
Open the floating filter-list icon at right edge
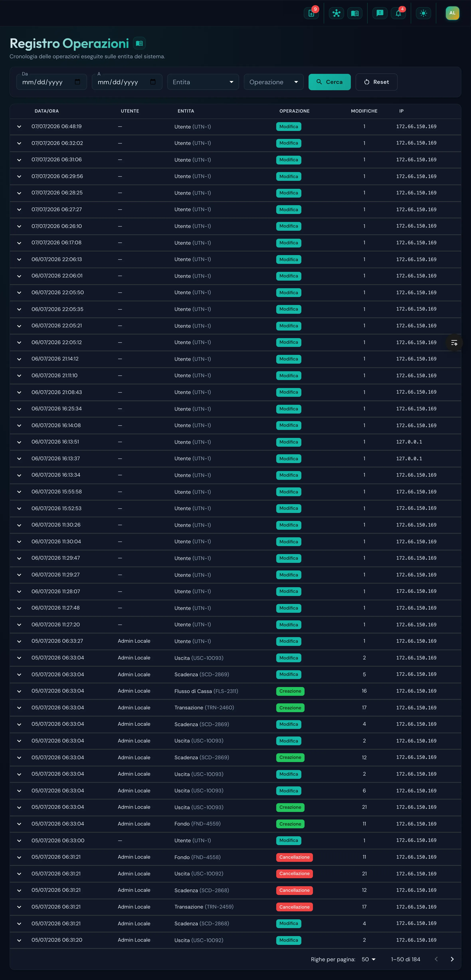tap(454, 343)
